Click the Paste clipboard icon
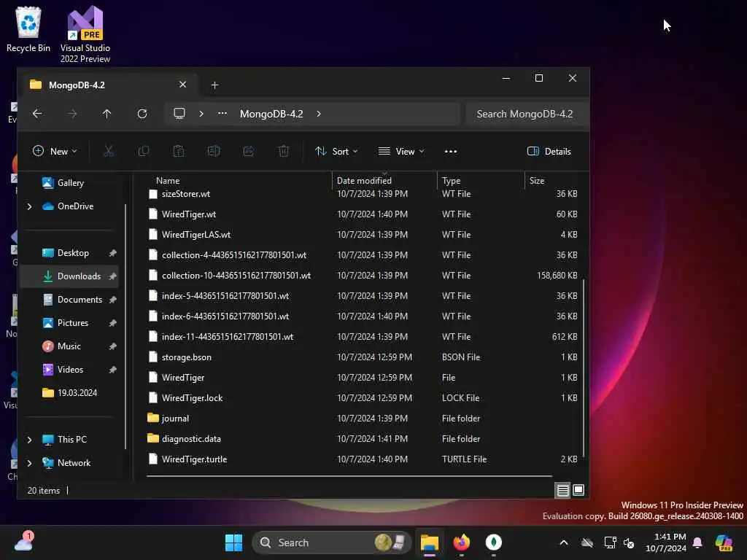747x560 pixels. [179, 152]
